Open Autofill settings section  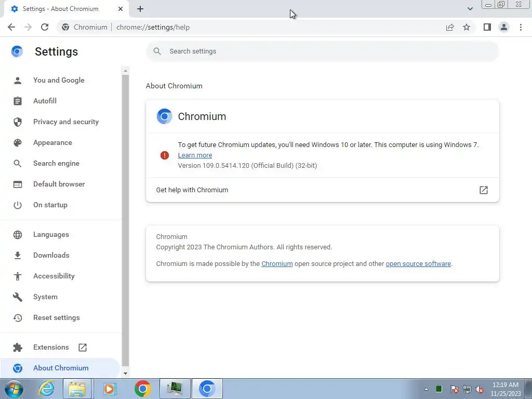coord(45,101)
